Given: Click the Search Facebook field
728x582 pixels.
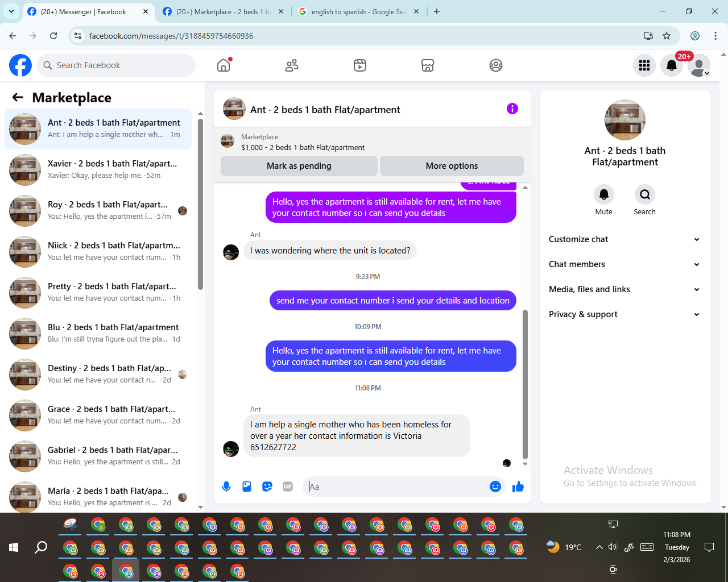Looking at the screenshot, I should click(116, 65).
